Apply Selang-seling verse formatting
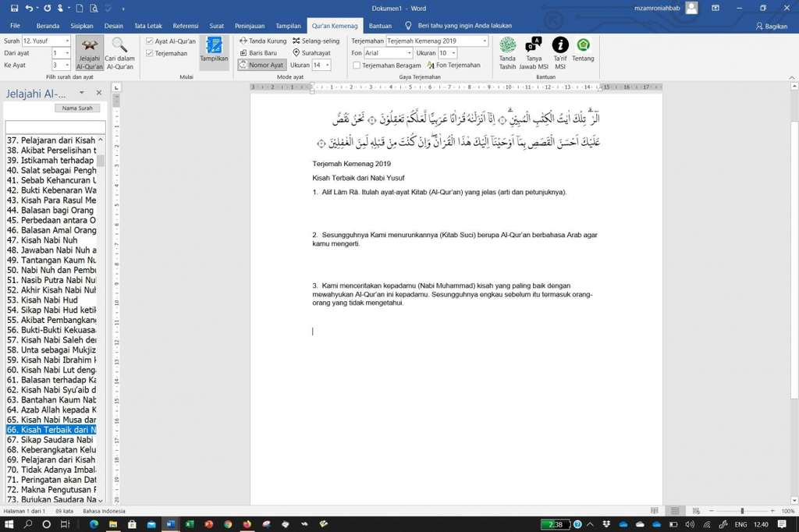The image size is (799, 532). pos(314,41)
